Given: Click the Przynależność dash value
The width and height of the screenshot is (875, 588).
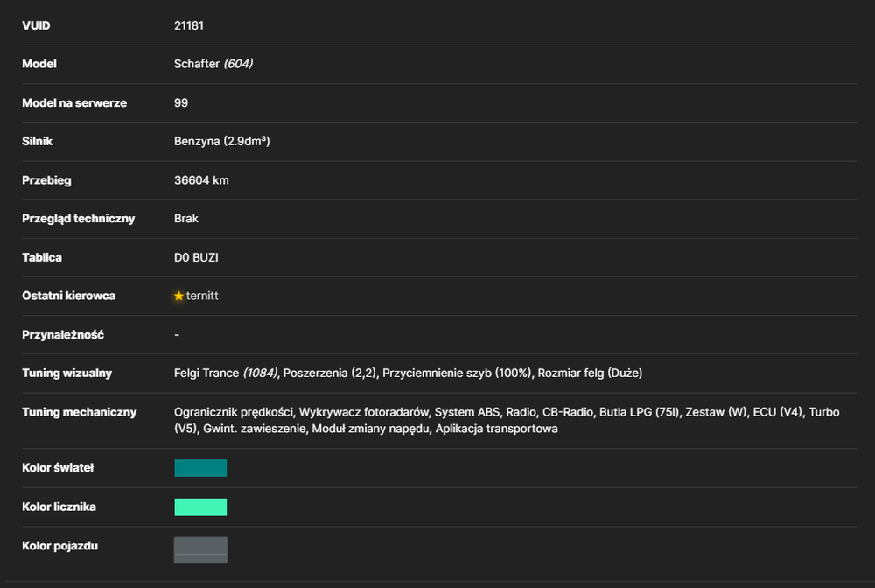Looking at the screenshot, I should (177, 335).
